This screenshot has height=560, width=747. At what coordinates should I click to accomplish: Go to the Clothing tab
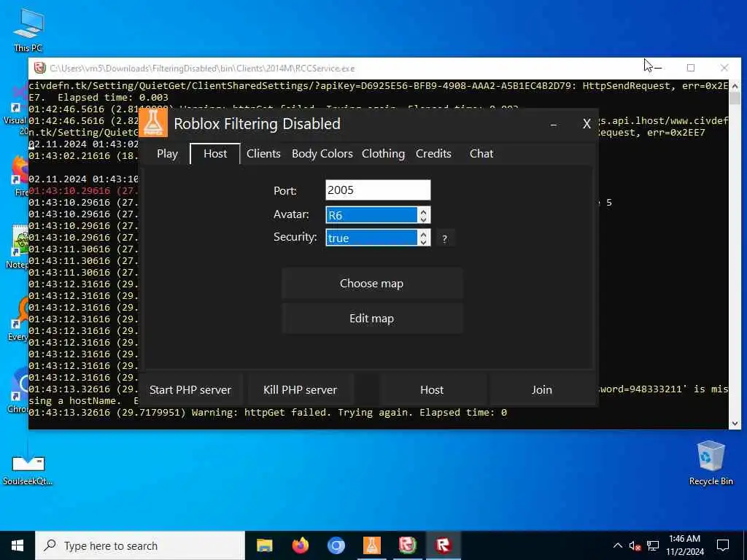pyautogui.click(x=383, y=153)
